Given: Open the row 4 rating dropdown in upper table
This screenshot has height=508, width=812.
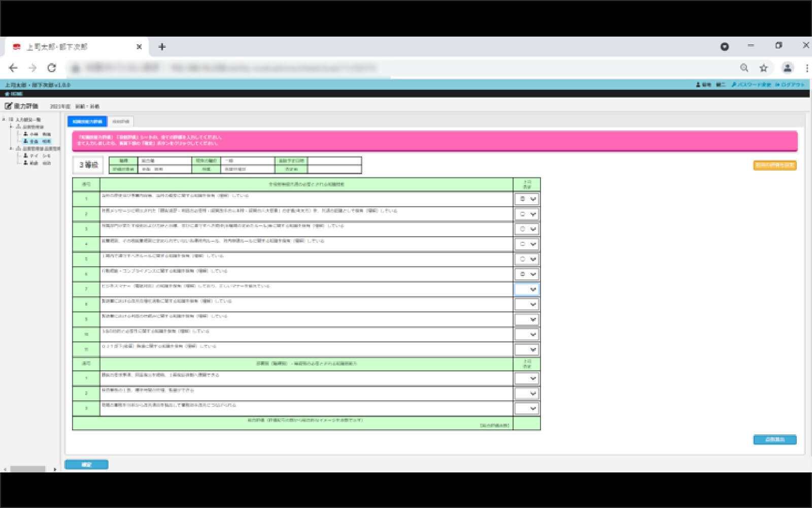Looking at the screenshot, I should tap(527, 244).
